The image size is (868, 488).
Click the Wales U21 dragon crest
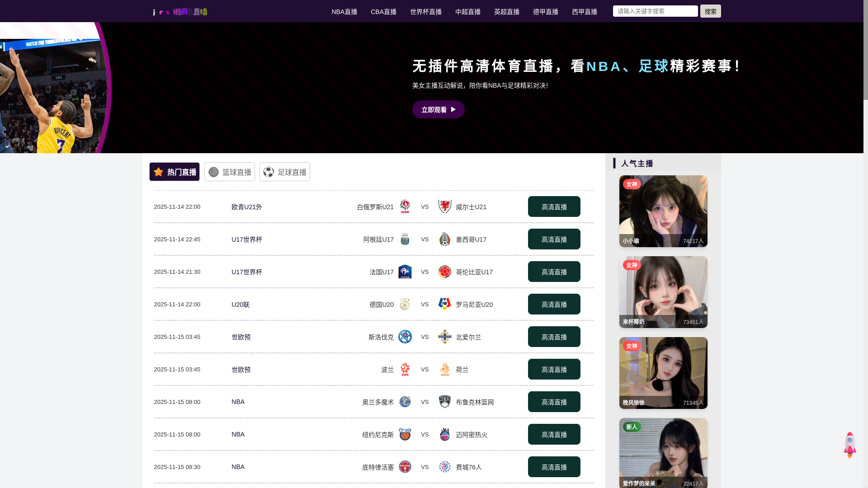(445, 206)
